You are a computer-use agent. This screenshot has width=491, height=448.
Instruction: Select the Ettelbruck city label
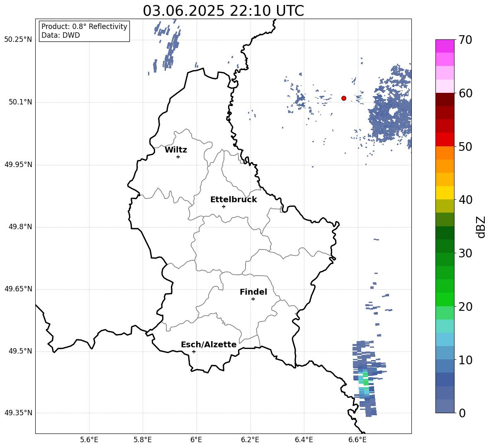tap(233, 200)
